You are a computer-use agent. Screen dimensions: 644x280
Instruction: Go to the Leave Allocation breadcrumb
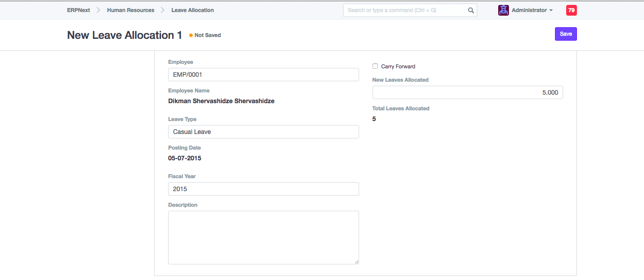pyautogui.click(x=192, y=10)
